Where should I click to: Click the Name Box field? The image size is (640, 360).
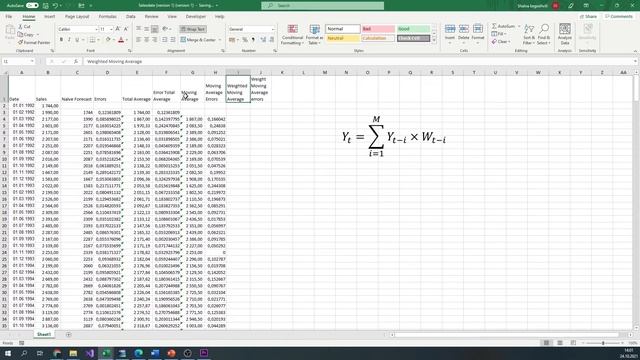(x=18, y=61)
